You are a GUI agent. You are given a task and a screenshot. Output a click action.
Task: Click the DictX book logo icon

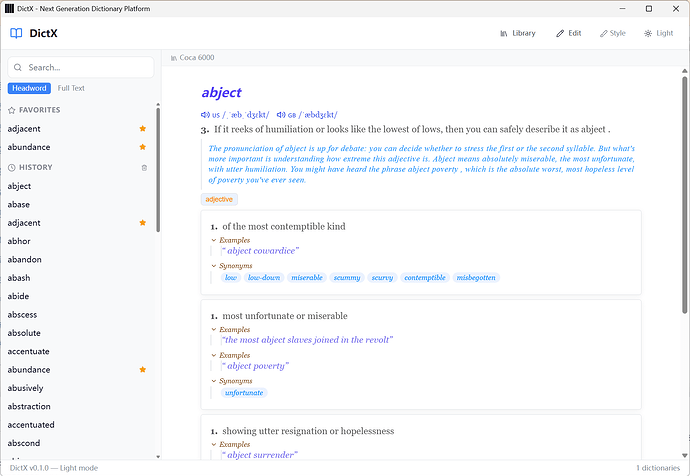click(16, 33)
